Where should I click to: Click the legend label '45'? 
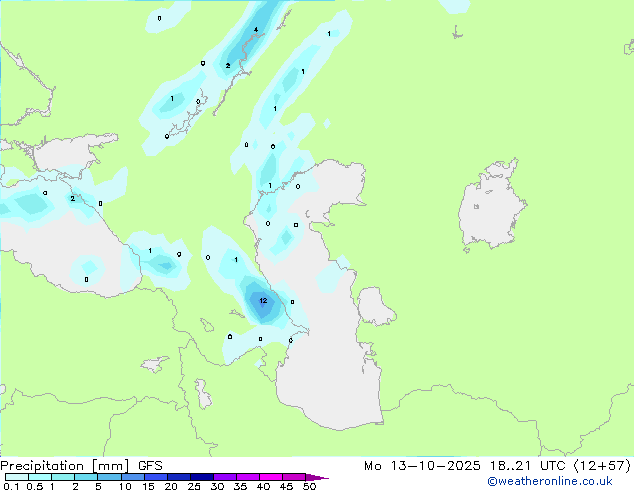(x=286, y=486)
